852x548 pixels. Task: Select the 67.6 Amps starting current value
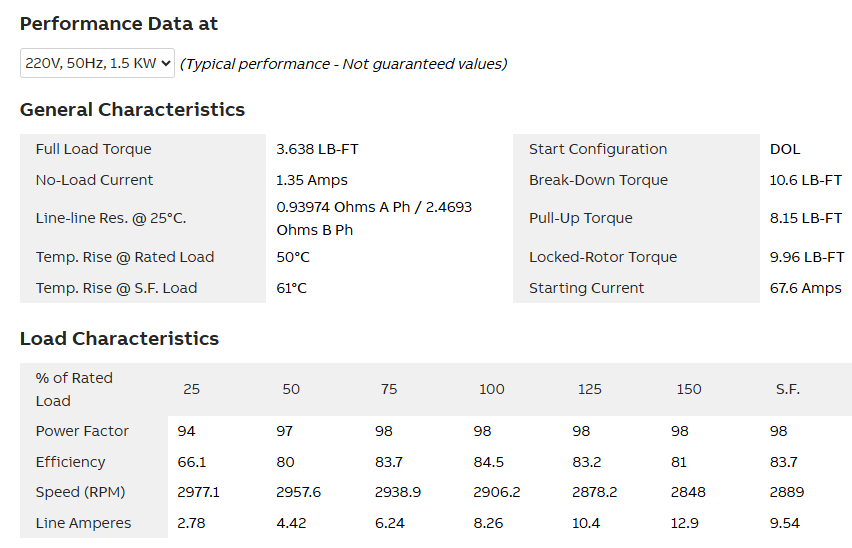[806, 288]
